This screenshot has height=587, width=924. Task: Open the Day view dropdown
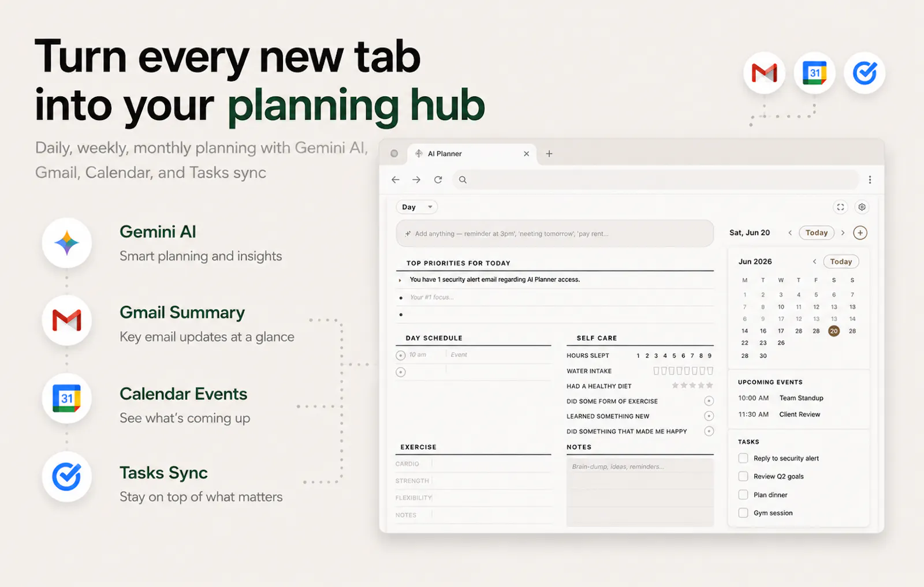coord(416,207)
